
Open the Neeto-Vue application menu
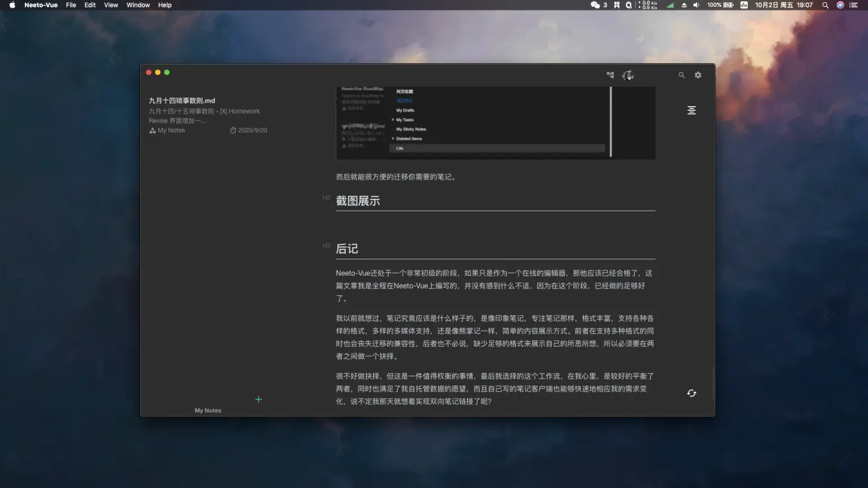[x=41, y=5]
